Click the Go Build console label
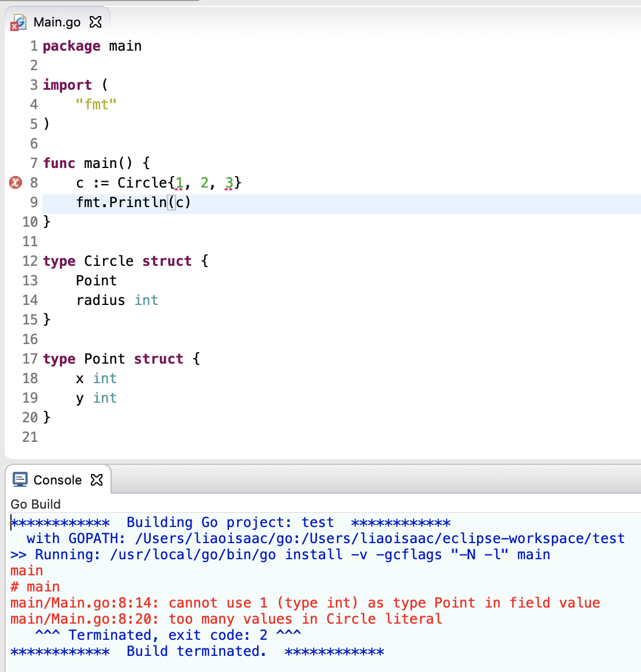 [36, 504]
